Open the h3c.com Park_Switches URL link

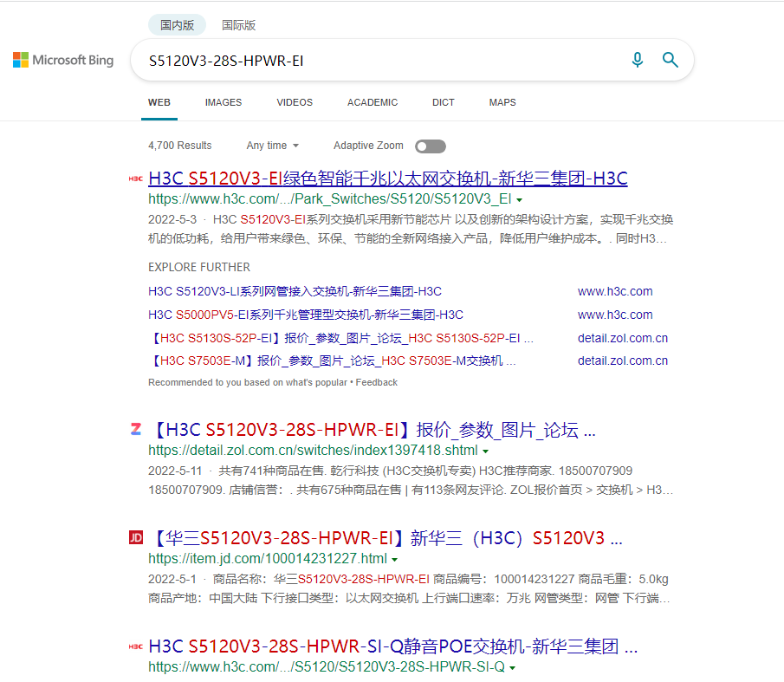330,199
